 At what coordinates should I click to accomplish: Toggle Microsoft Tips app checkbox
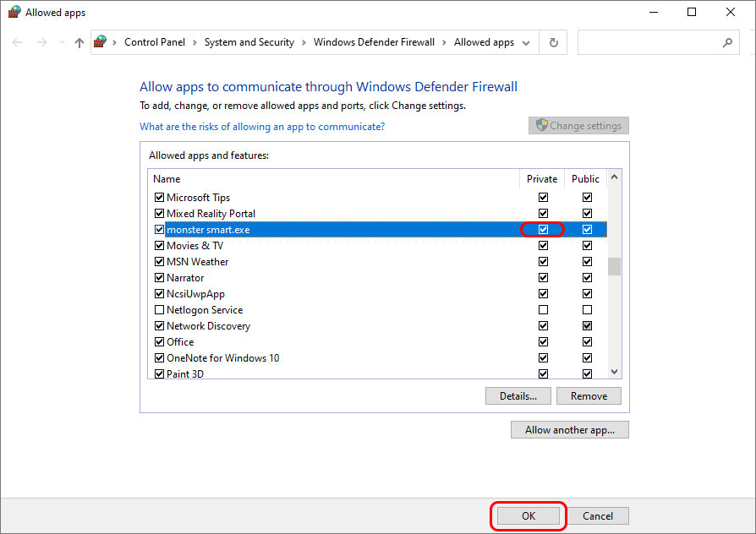(159, 197)
